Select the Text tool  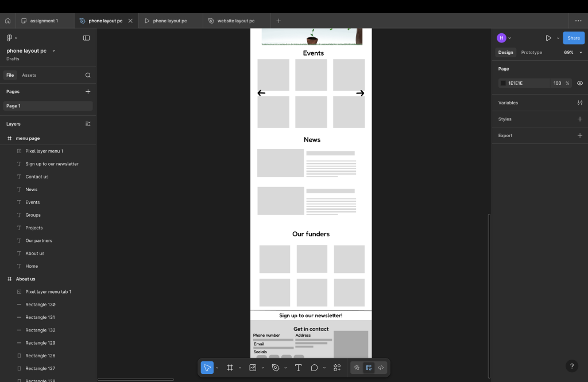click(299, 368)
